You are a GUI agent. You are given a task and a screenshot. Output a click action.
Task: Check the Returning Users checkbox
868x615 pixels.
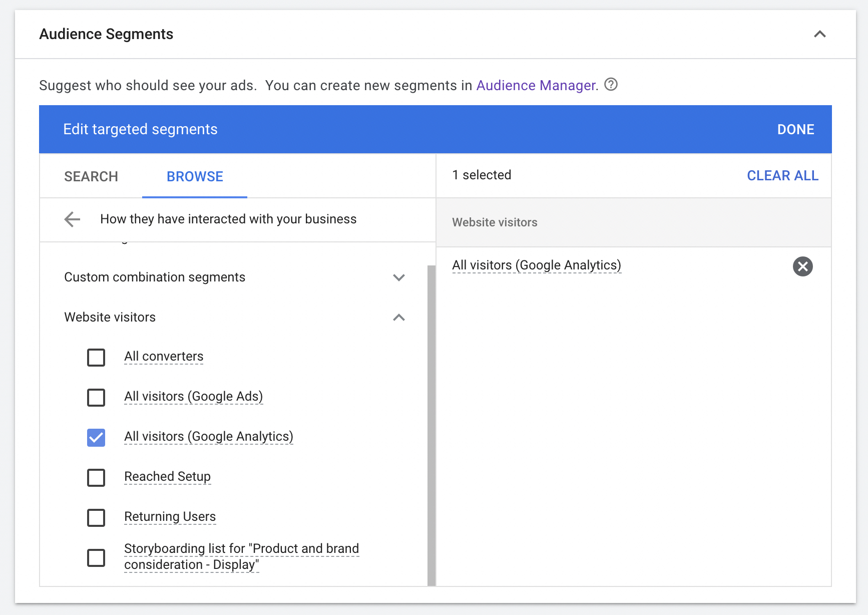96,518
